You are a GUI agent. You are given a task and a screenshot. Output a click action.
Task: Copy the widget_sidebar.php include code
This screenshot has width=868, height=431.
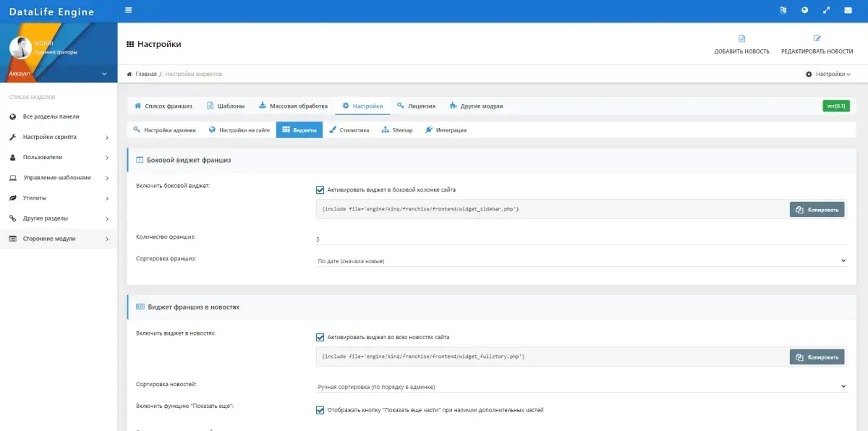(x=817, y=210)
